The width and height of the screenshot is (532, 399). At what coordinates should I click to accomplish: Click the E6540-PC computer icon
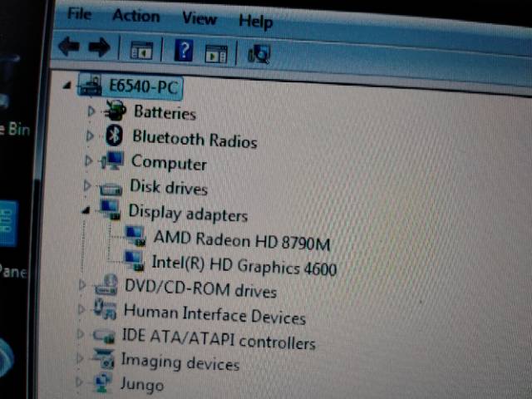pos(90,85)
